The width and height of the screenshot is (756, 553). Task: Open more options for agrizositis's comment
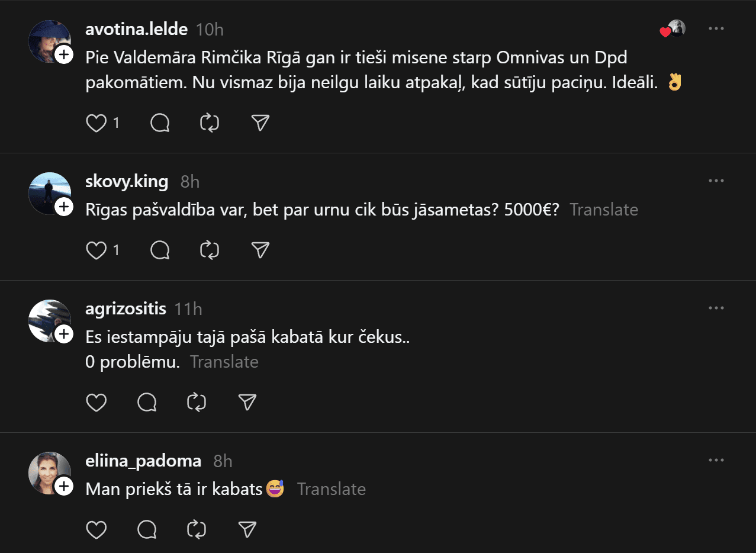(x=716, y=308)
